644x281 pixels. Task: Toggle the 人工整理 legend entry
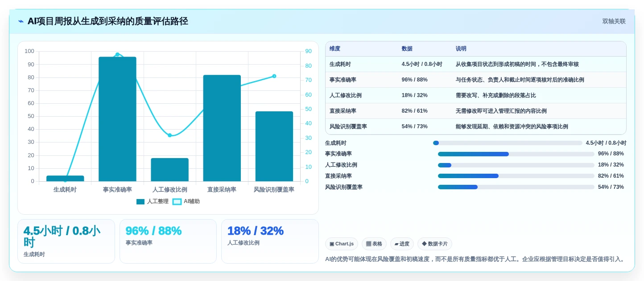[x=153, y=201]
